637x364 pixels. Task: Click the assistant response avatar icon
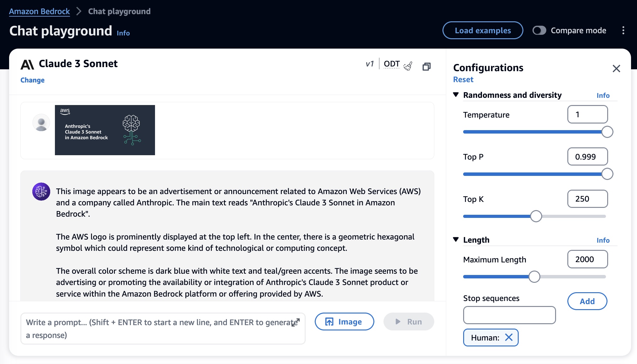[x=41, y=191]
